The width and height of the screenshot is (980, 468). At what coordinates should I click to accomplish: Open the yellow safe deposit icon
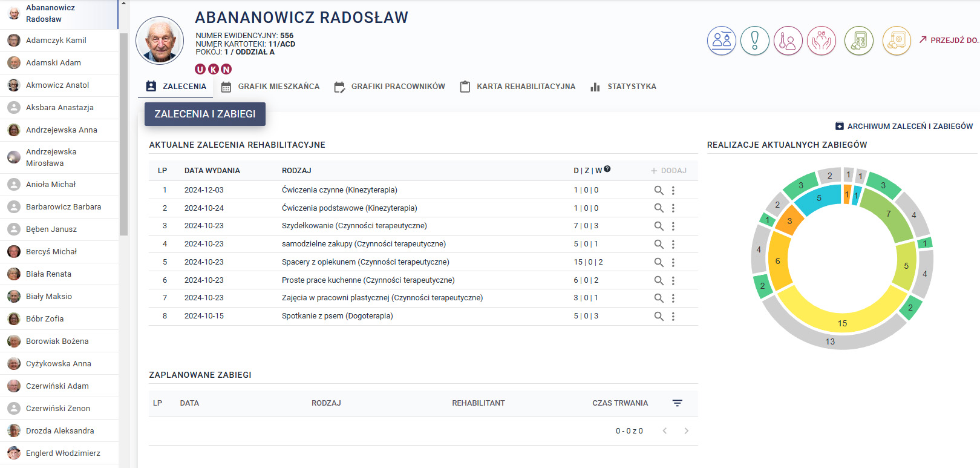point(897,41)
